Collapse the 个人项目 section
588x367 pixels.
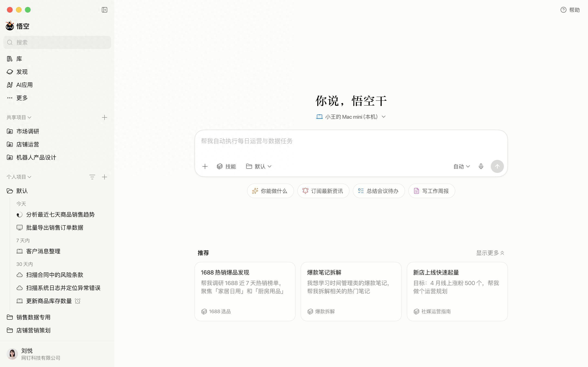(19, 177)
